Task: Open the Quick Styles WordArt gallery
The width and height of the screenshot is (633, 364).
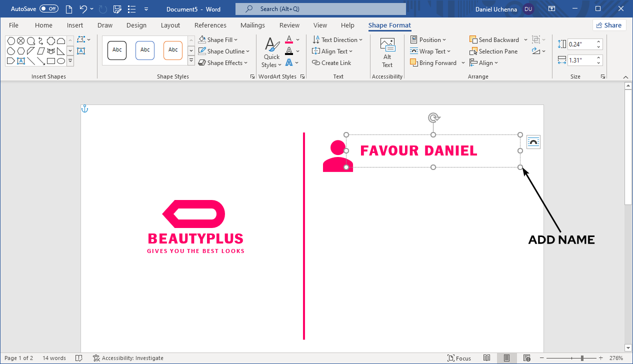Action: click(271, 52)
